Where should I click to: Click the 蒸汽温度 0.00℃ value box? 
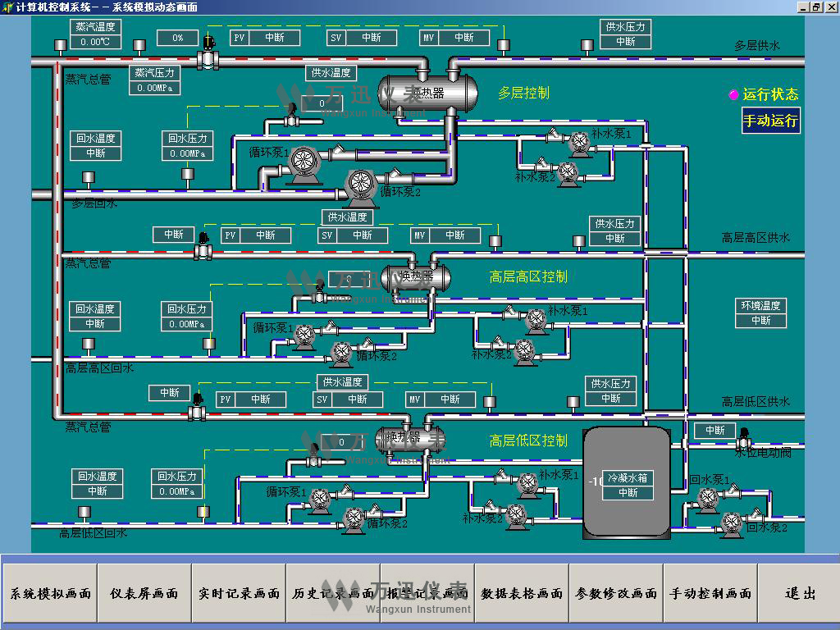click(95, 42)
